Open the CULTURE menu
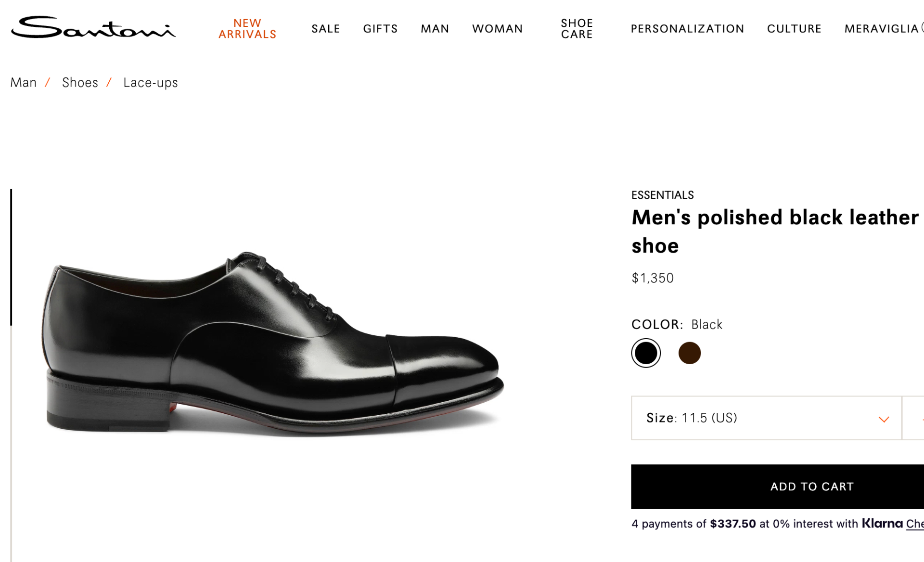This screenshot has width=924, height=562. click(x=794, y=28)
